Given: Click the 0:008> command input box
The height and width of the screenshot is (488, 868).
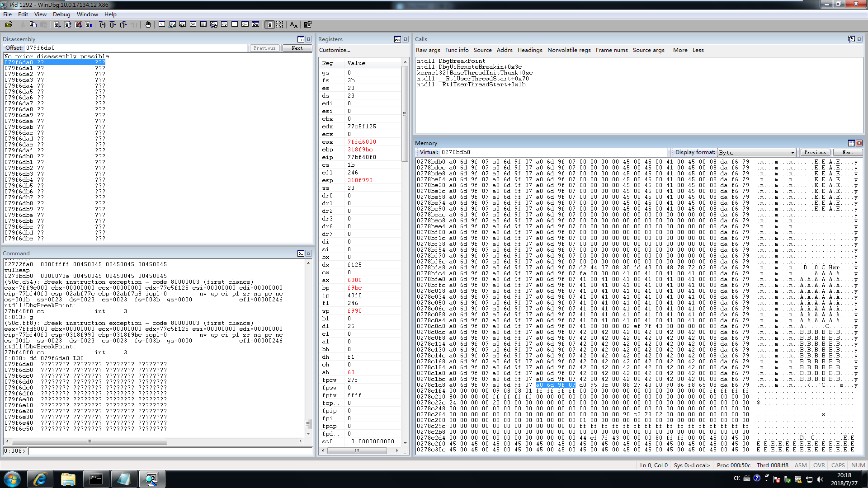Looking at the screenshot, I should point(170,451).
